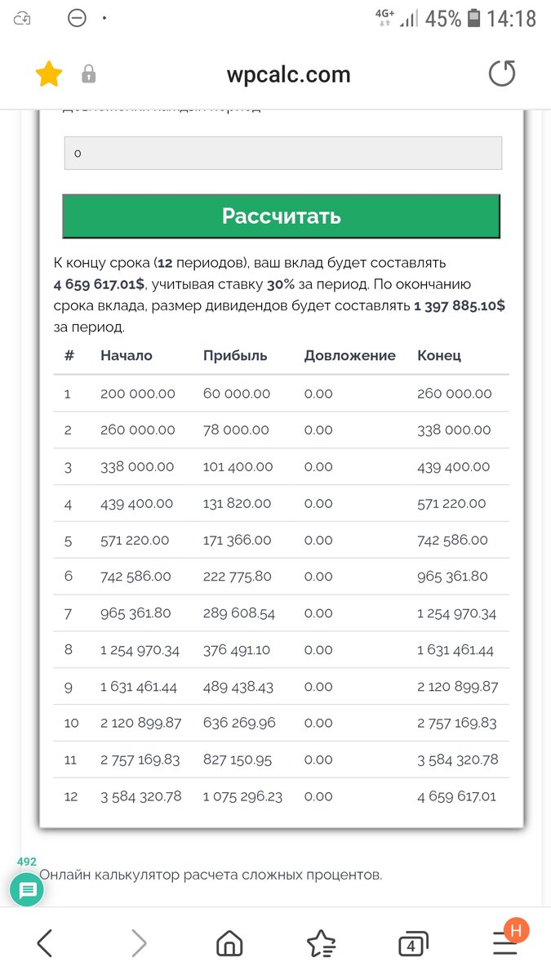Tap the home icon in bottom navigation
This screenshot has width=551, height=980.
(x=229, y=942)
